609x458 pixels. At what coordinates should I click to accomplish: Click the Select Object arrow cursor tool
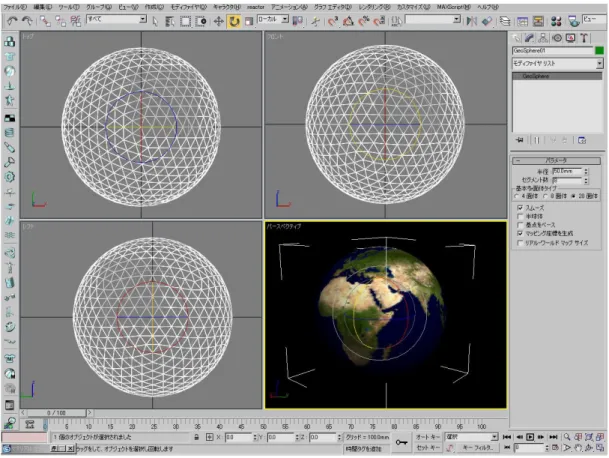tap(155, 21)
